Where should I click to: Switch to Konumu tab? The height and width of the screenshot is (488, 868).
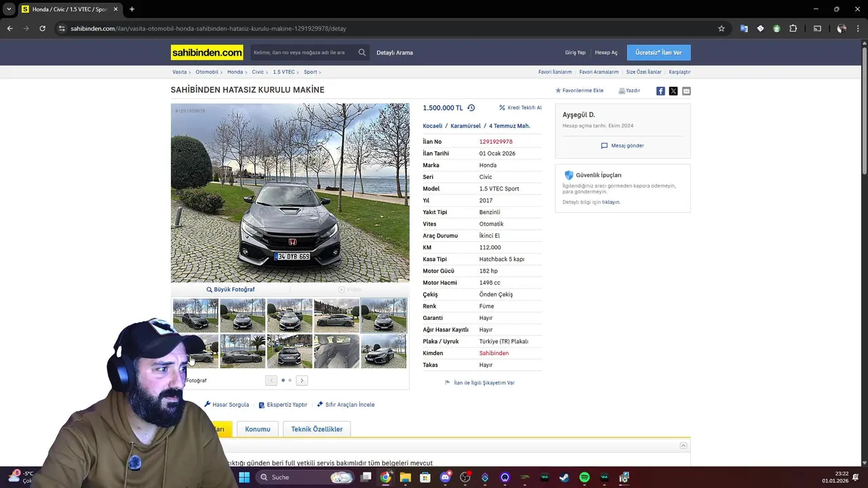pos(258,429)
